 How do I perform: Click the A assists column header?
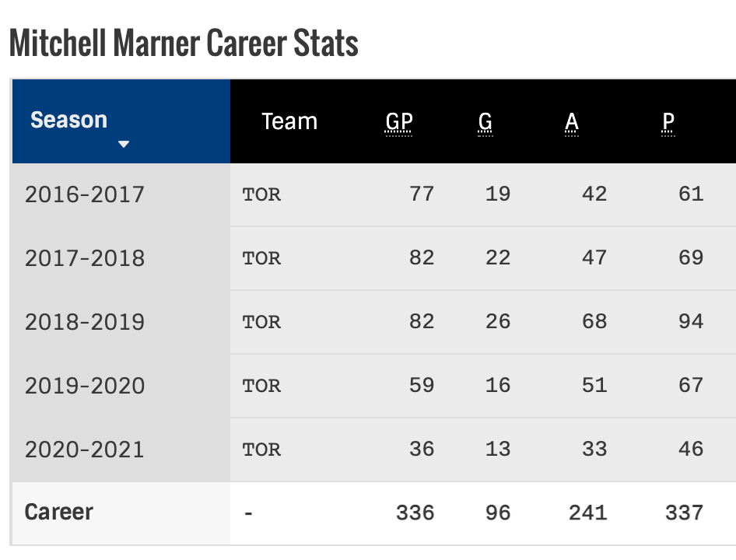(x=572, y=122)
